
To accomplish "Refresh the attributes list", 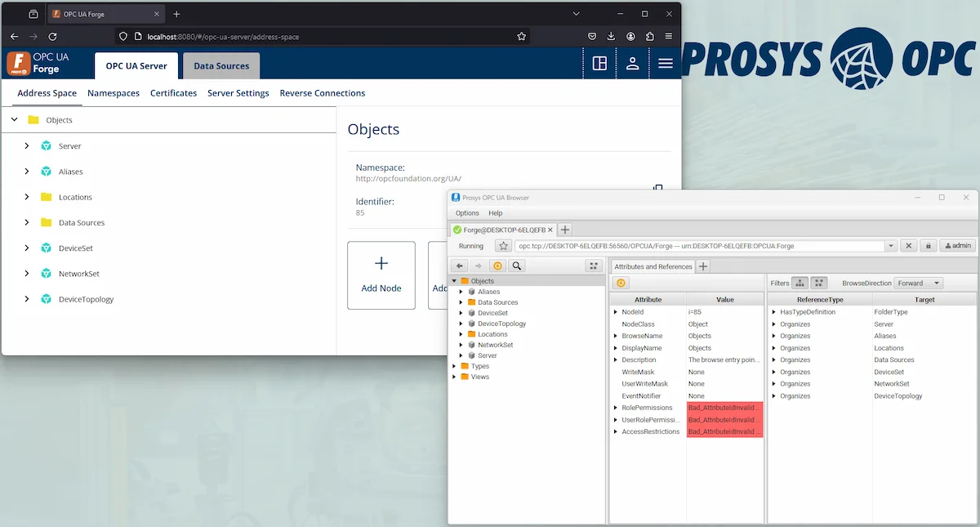I will (x=621, y=283).
